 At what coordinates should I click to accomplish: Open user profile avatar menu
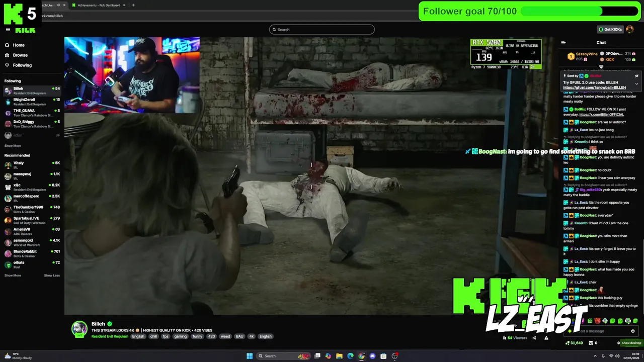[631, 30]
